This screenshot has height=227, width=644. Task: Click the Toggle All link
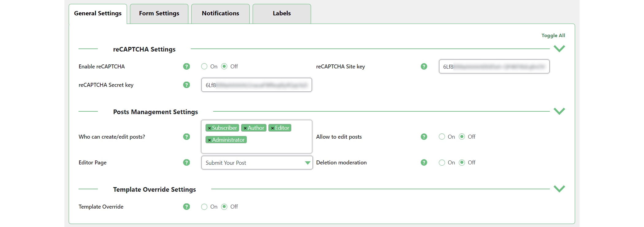(553, 36)
